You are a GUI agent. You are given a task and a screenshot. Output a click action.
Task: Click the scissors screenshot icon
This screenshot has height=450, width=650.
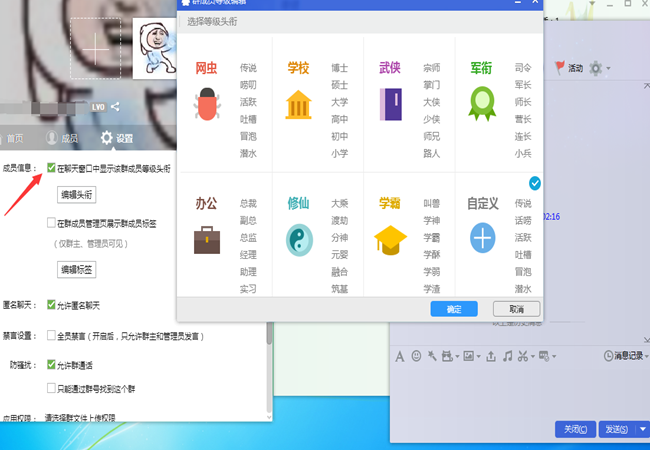(523, 356)
